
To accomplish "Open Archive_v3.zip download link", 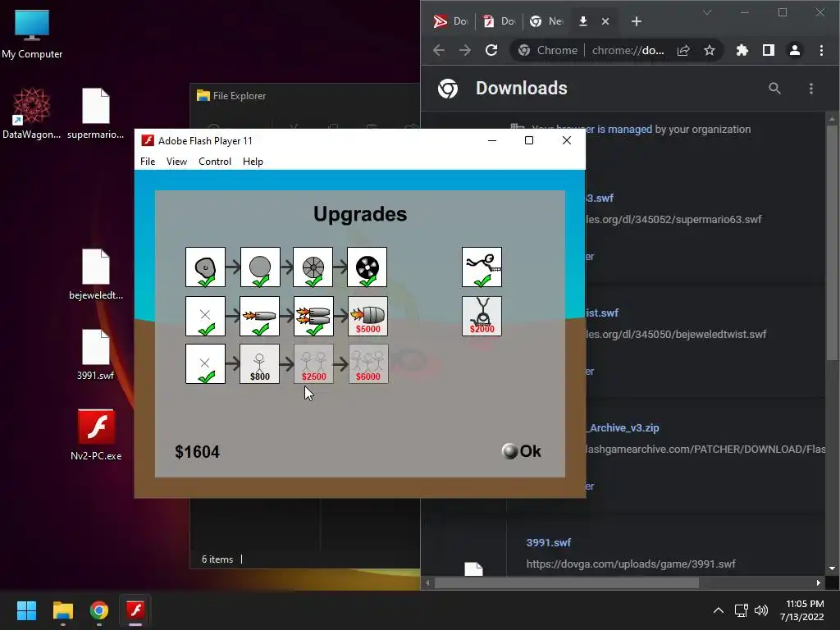I will coord(623,427).
